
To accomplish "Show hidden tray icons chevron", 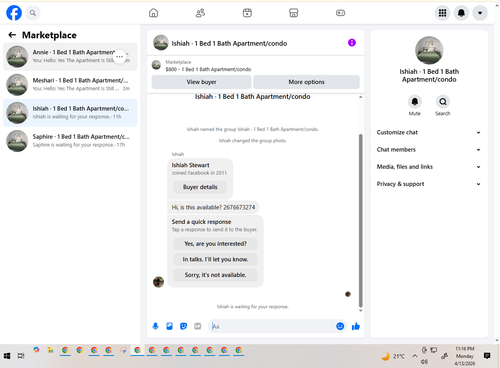I will (x=414, y=356).
